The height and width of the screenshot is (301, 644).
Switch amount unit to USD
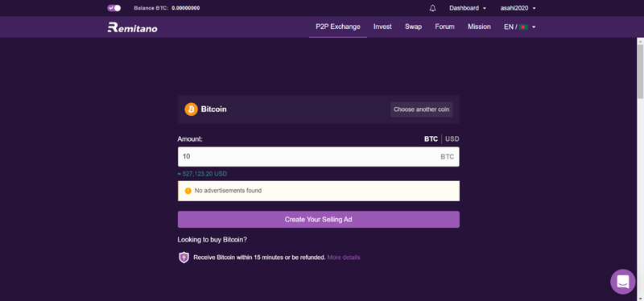tap(452, 138)
